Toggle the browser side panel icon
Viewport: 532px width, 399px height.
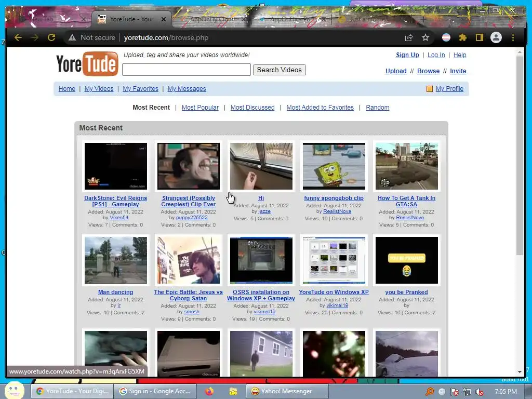click(x=479, y=37)
